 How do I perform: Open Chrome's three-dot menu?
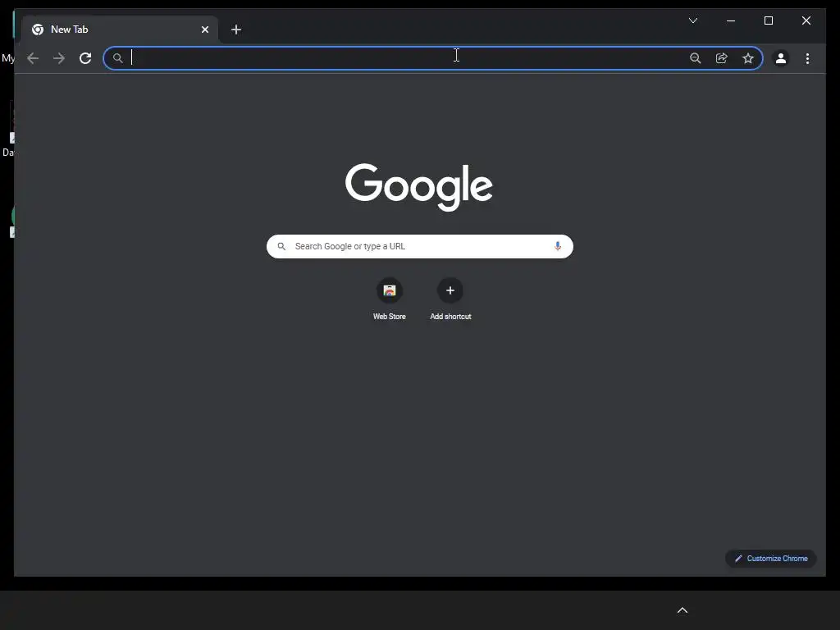point(807,58)
